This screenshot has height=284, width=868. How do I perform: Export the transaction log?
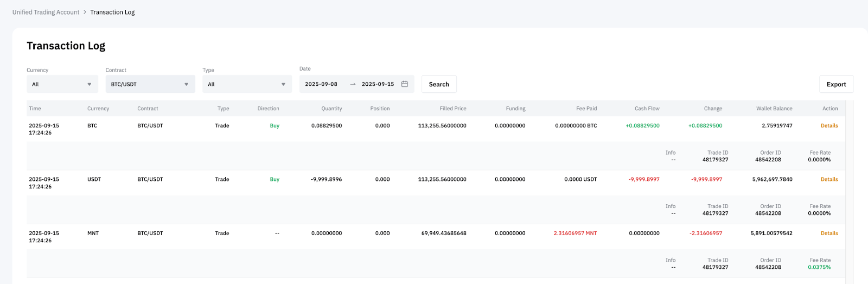[836, 84]
